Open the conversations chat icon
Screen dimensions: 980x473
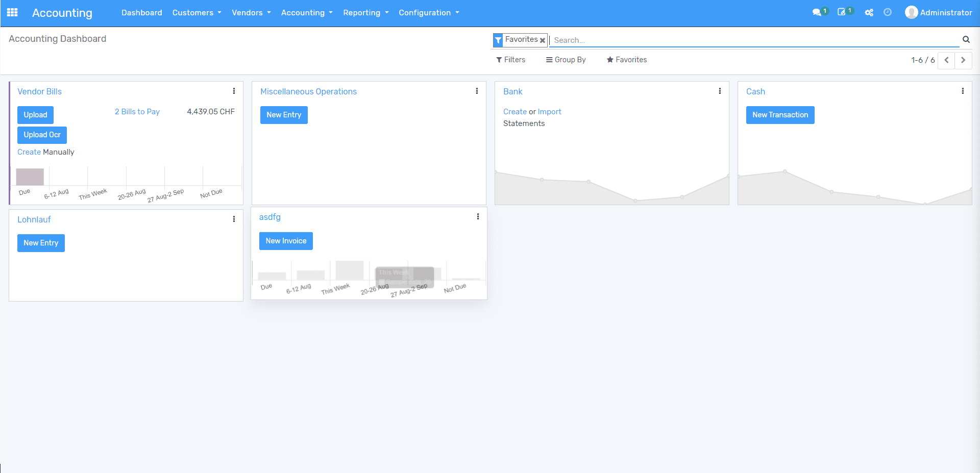pos(817,12)
